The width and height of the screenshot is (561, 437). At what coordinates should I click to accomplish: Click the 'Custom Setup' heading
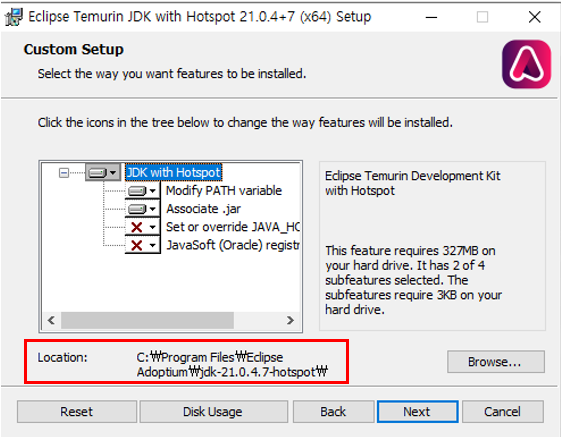pos(74,49)
